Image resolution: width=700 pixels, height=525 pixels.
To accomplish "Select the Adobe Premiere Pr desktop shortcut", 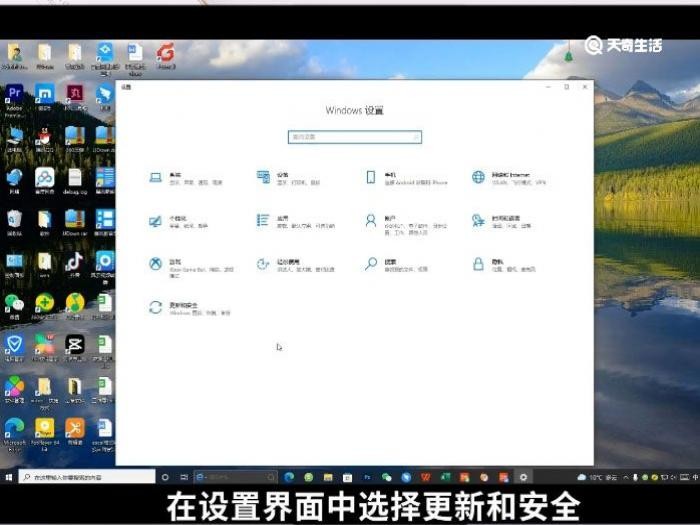I will [x=14, y=101].
